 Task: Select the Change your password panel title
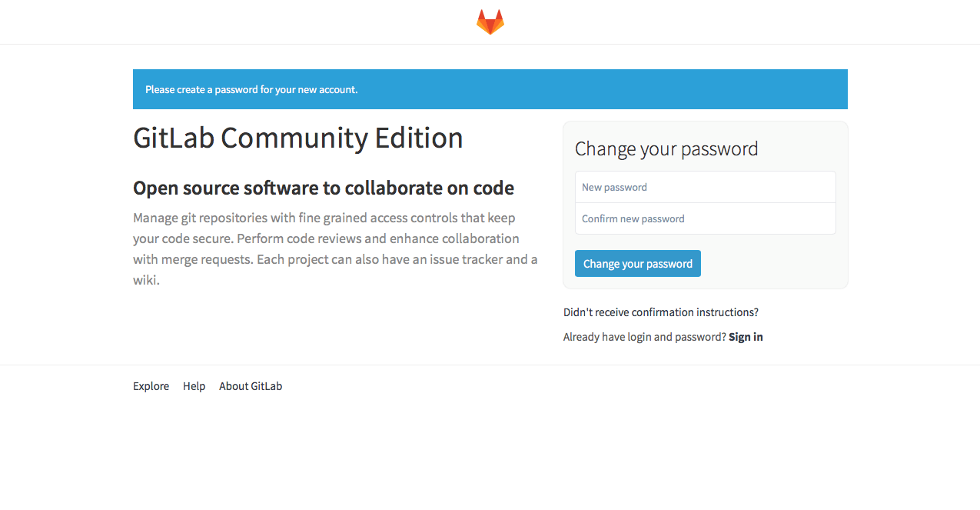point(666,148)
